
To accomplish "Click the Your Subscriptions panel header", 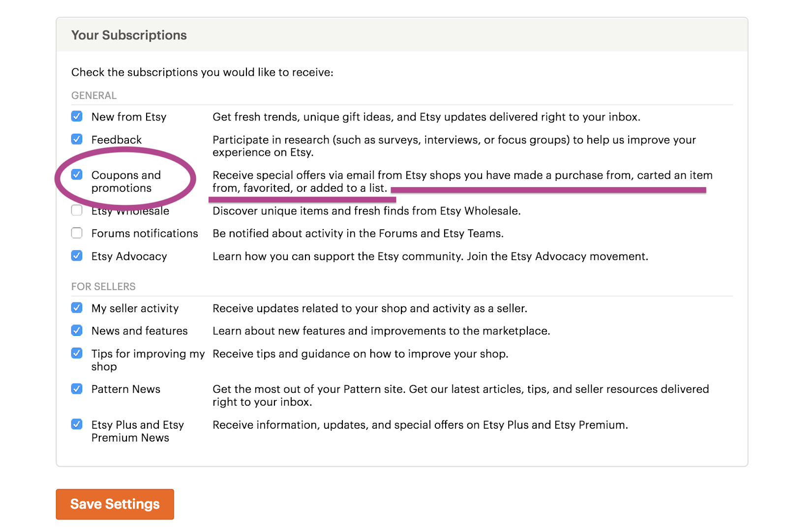I will pyautogui.click(x=402, y=35).
